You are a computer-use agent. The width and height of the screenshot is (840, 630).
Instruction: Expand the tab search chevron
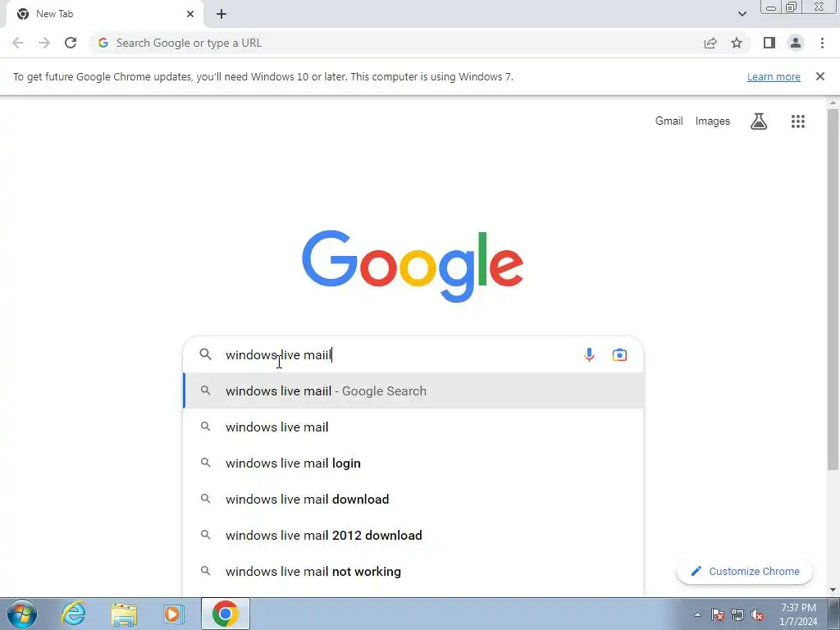(742, 14)
